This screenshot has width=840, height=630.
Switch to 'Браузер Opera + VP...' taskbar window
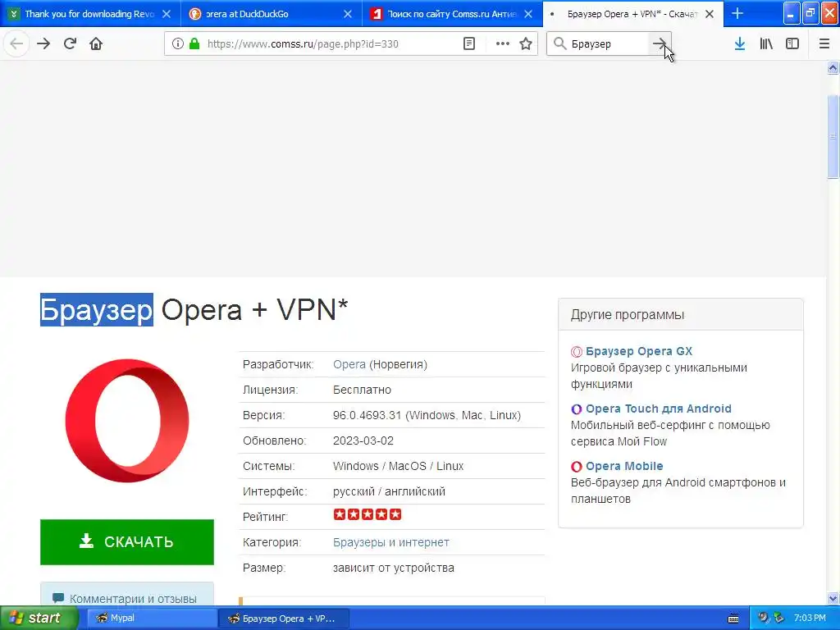(283, 619)
